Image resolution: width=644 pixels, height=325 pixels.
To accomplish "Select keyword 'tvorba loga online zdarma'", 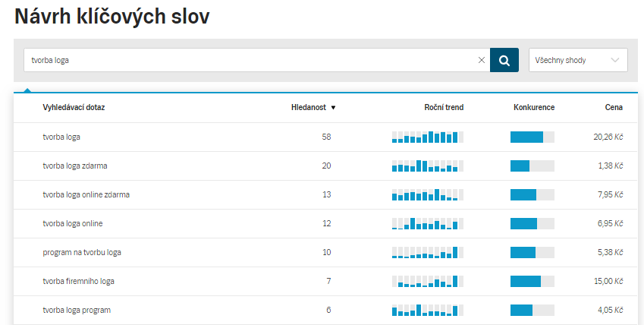I will tap(86, 194).
